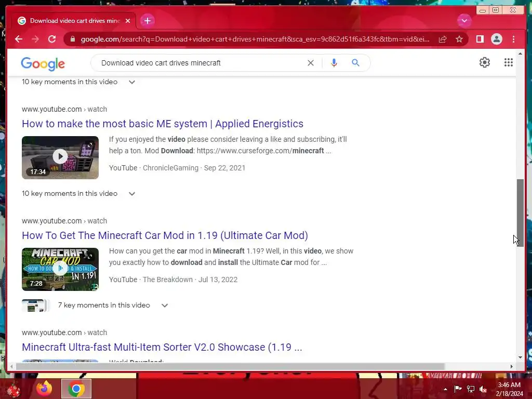The height and width of the screenshot is (399, 532).
Task: Bookmark this tab with the star
Action: (459, 39)
